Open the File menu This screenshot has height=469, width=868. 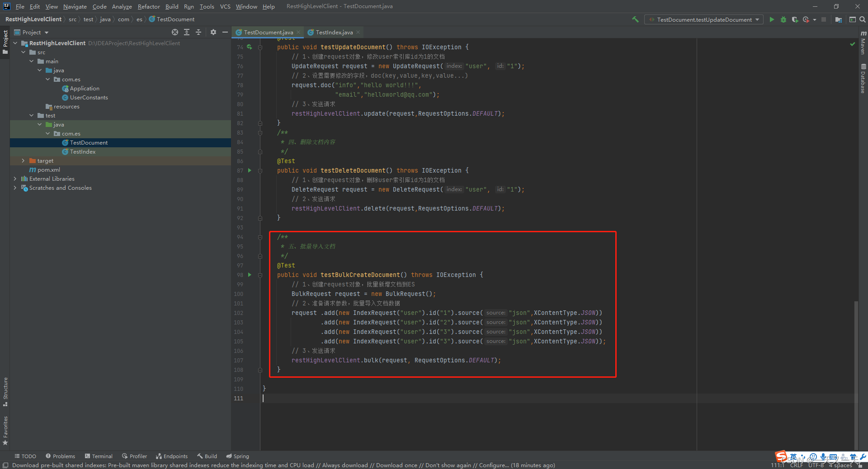[x=20, y=6]
